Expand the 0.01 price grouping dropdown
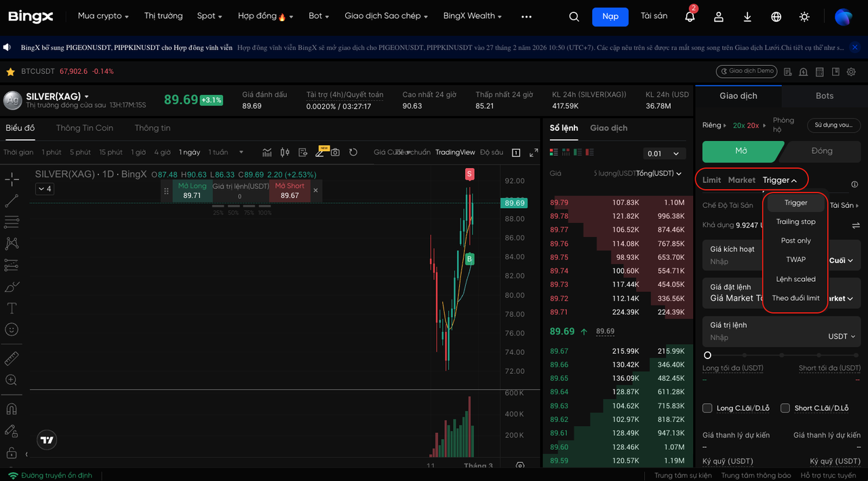868x481 pixels. [x=664, y=154]
